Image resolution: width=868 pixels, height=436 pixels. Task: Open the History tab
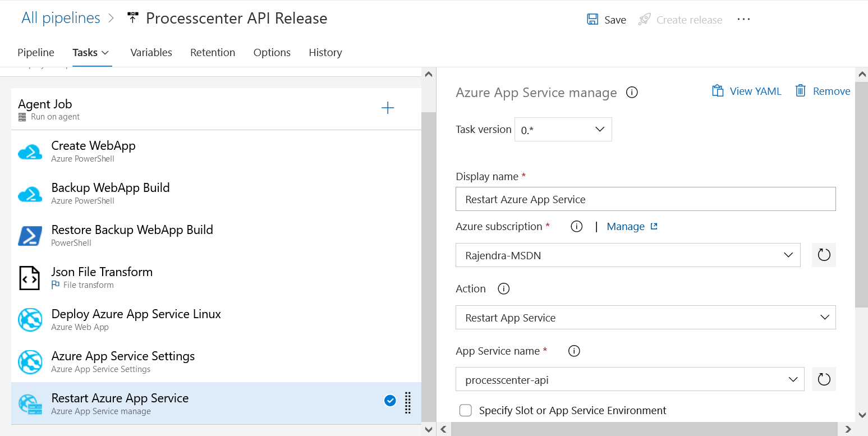(325, 52)
